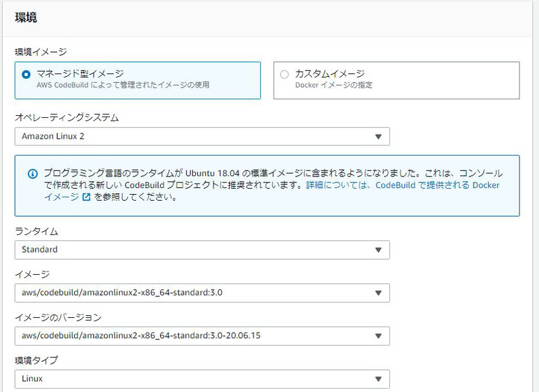The width and height of the screenshot is (539, 392).
Task: Click the text 'Docker イメージの指定'
Action: click(x=334, y=85)
